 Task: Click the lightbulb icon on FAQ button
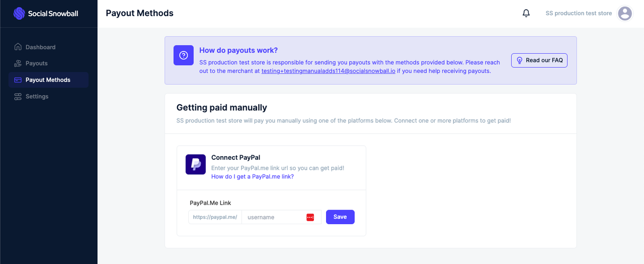pyautogui.click(x=520, y=60)
